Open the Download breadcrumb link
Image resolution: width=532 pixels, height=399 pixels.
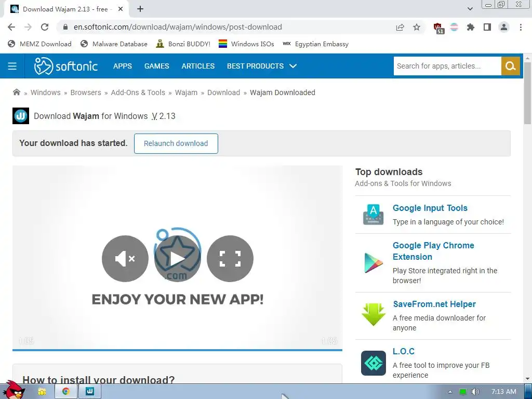[x=223, y=92]
